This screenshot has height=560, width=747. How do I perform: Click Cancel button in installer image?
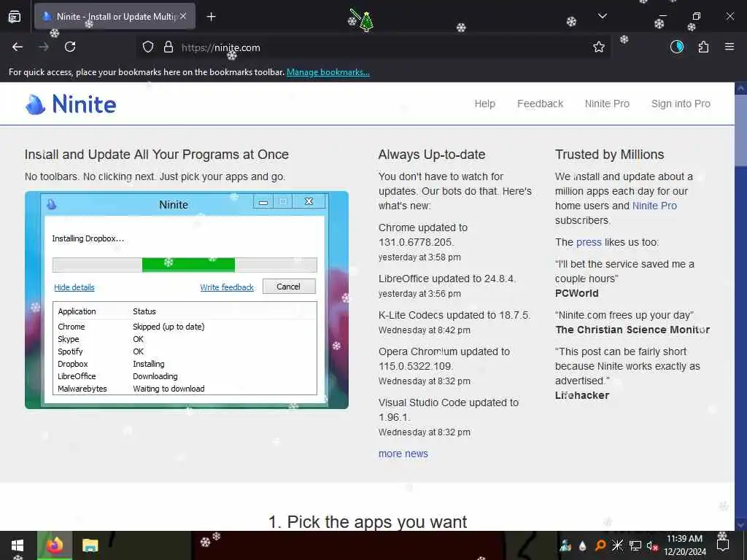click(289, 287)
